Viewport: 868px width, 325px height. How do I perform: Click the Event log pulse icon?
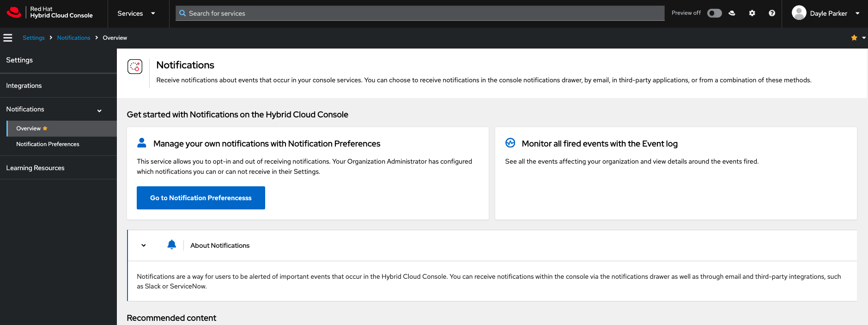pyautogui.click(x=510, y=143)
